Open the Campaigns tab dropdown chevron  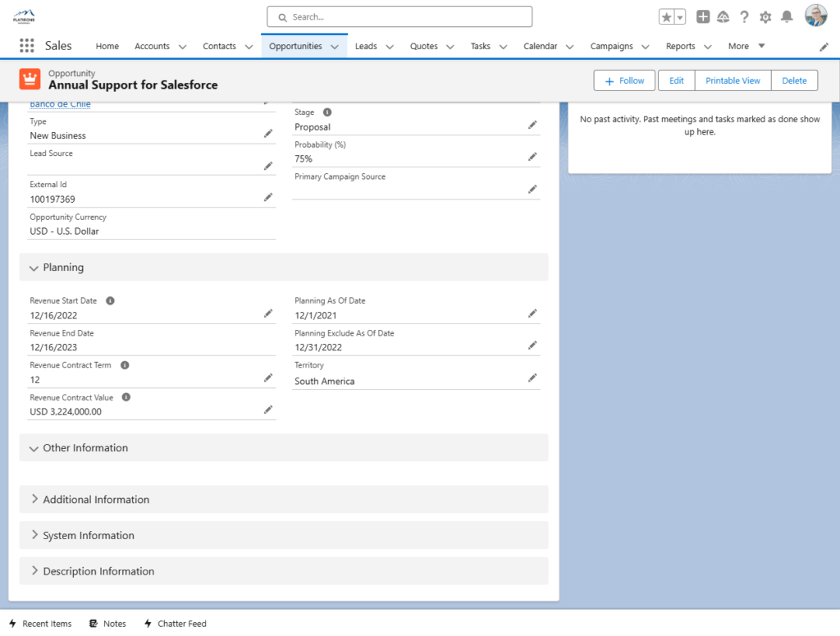pyautogui.click(x=645, y=47)
